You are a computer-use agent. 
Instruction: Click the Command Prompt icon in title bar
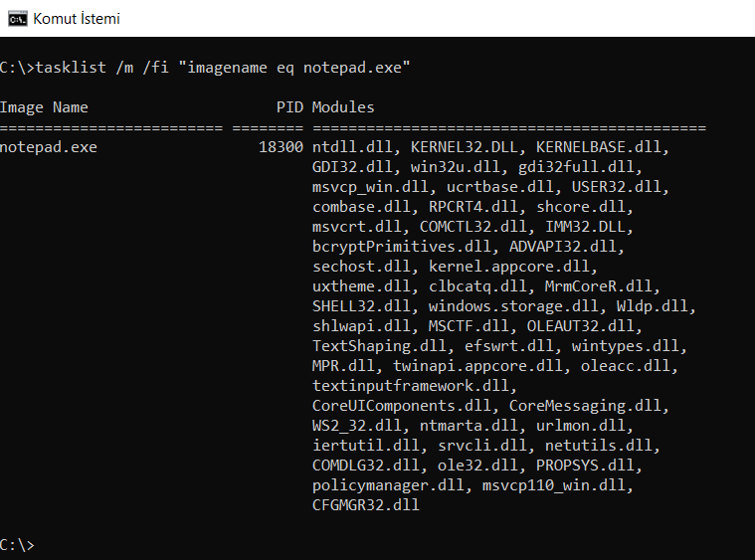point(18,19)
